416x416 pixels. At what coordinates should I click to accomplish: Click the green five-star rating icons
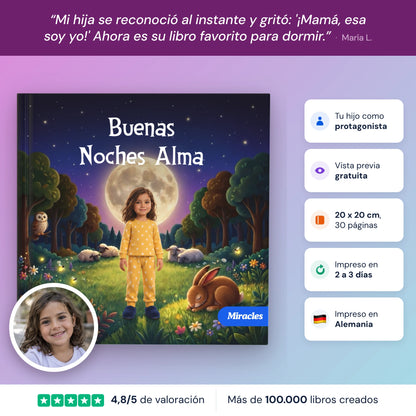click(x=71, y=400)
